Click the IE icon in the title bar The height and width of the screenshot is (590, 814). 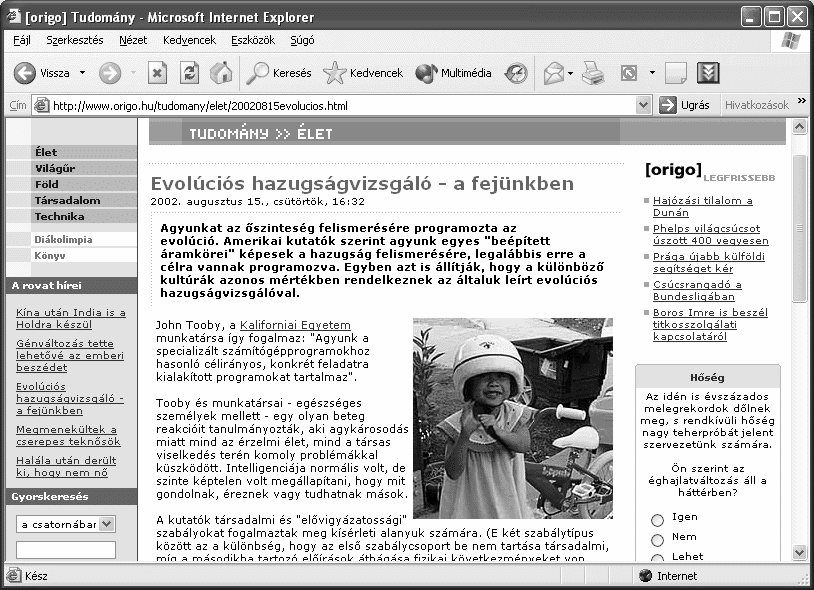coord(13,17)
